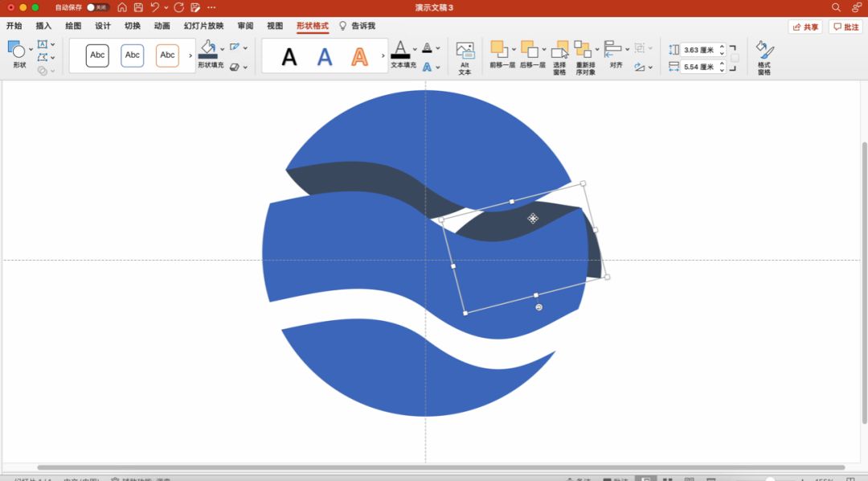Open the 绘图 (Draw) tab
The width and height of the screenshot is (868, 481).
point(73,26)
